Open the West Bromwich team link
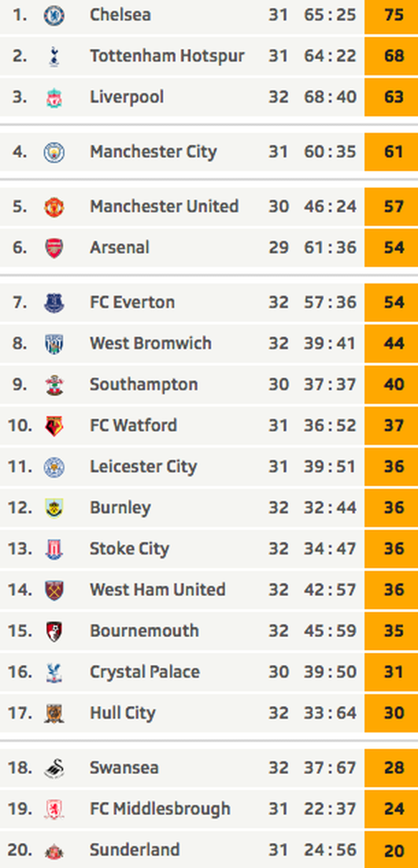418x868 pixels. click(151, 343)
